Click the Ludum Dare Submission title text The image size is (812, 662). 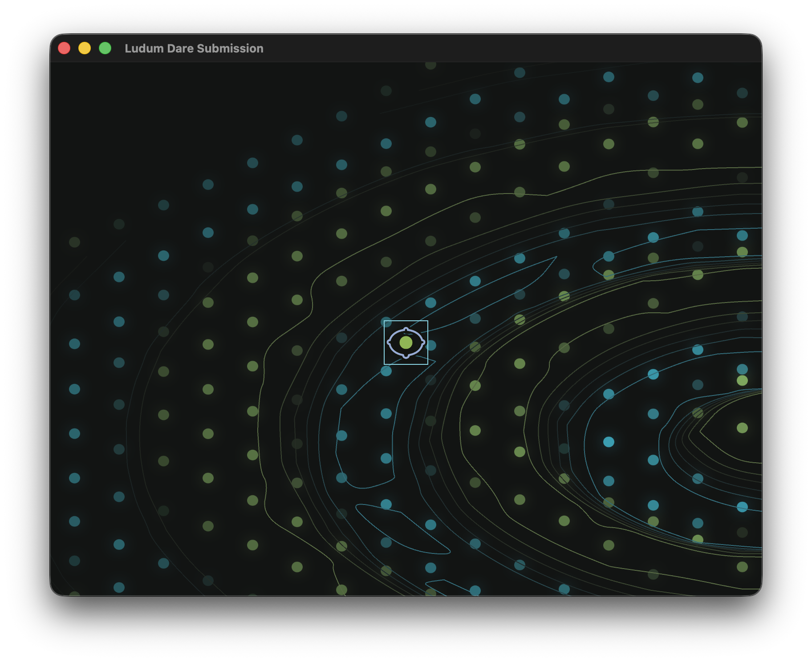(194, 48)
